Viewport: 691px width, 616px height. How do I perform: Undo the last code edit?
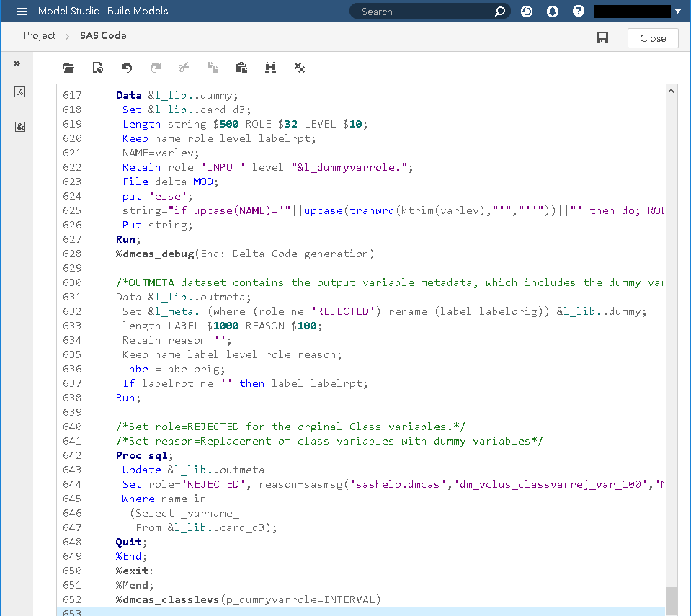coord(126,67)
